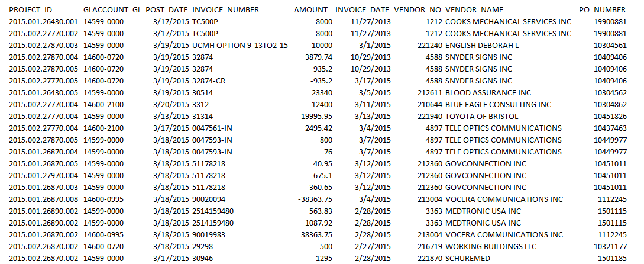Click the VENDOR_NAME header cell
The height and width of the screenshot is (264, 644).
click(474, 10)
